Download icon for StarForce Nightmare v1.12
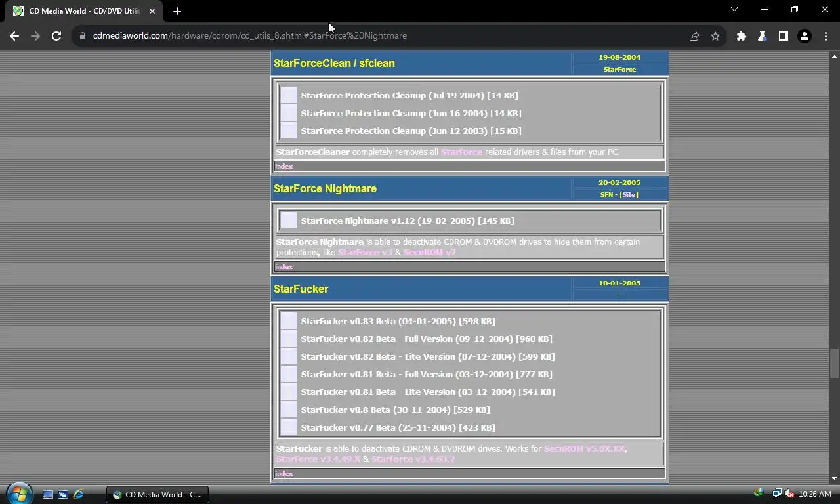The height and width of the screenshot is (504, 840). 289,220
